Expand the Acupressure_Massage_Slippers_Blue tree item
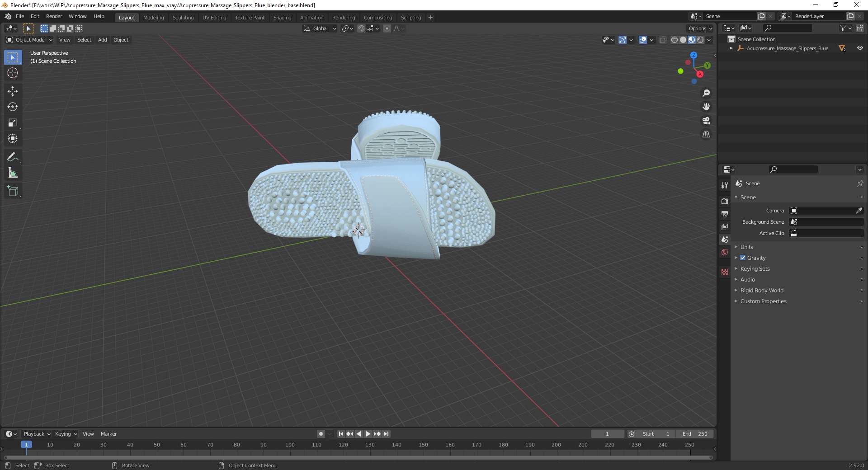The image size is (868, 470). [x=731, y=48]
